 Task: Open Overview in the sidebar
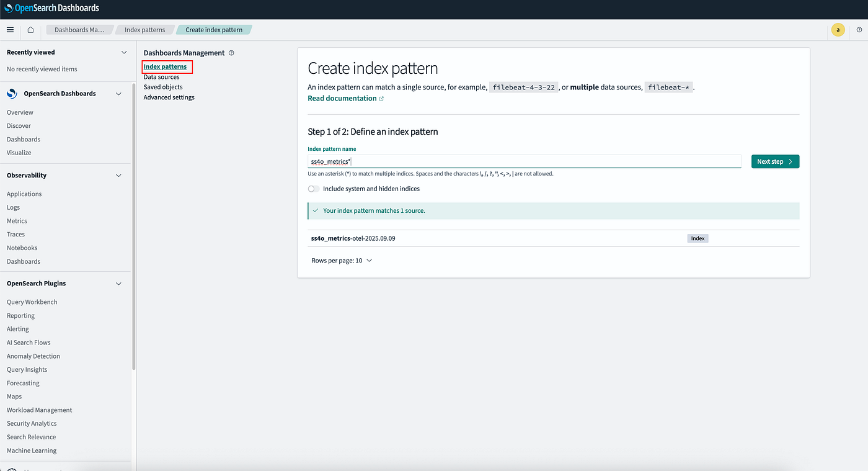(20, 112)
